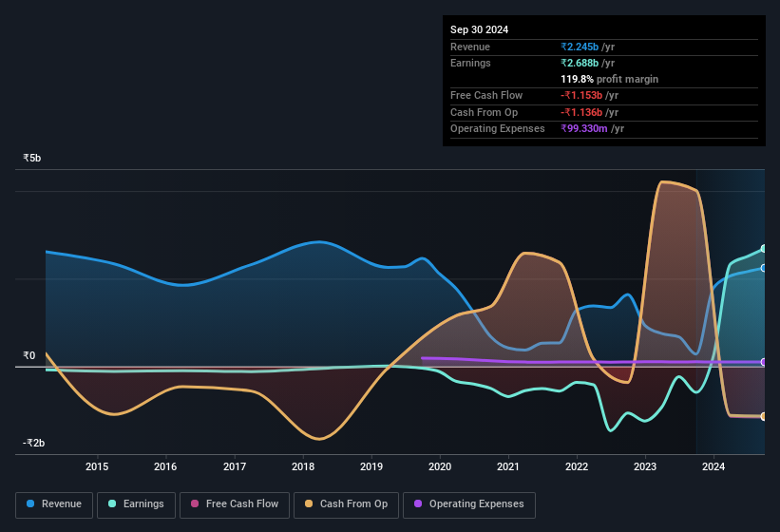Click the 2023 x-axis label
The height and width of the screenshot is (532, 780).
coord(645,466)
